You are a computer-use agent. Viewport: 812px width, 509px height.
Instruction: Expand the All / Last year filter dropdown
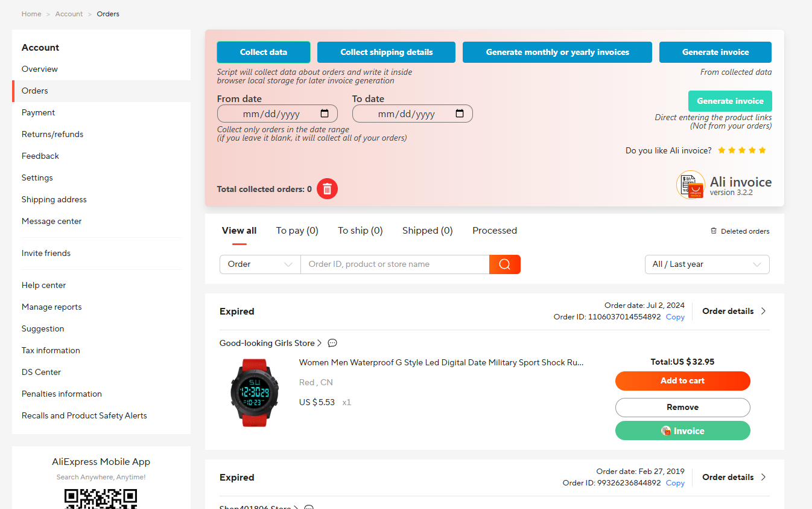(x=707, y=264)
